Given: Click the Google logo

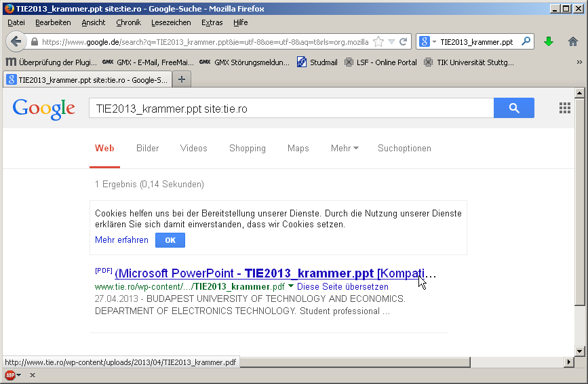Looking at the screenshot, I should coord(43,109).
